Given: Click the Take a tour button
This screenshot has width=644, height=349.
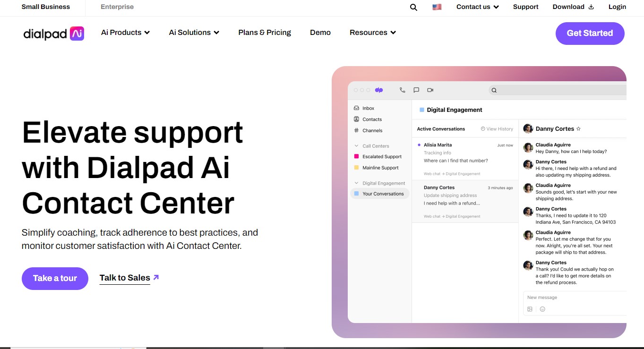Looking at the screenshot, I should (x=55, y=278).
